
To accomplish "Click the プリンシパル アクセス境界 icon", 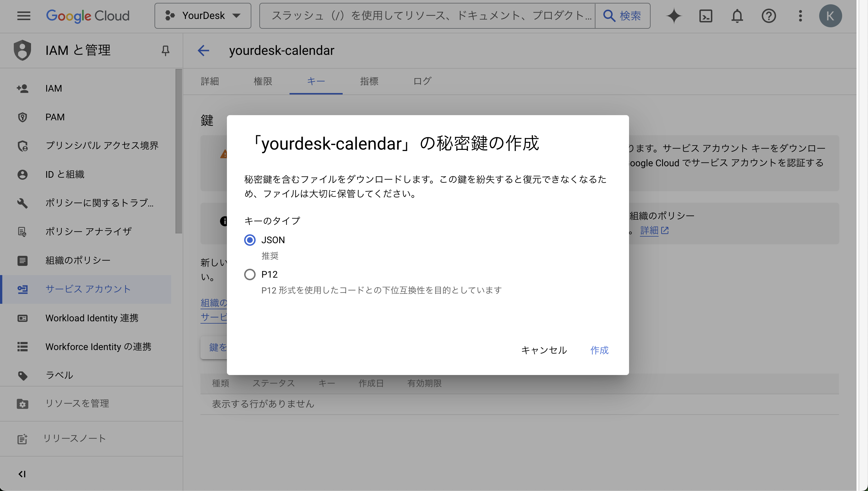I will coord(23,146).
